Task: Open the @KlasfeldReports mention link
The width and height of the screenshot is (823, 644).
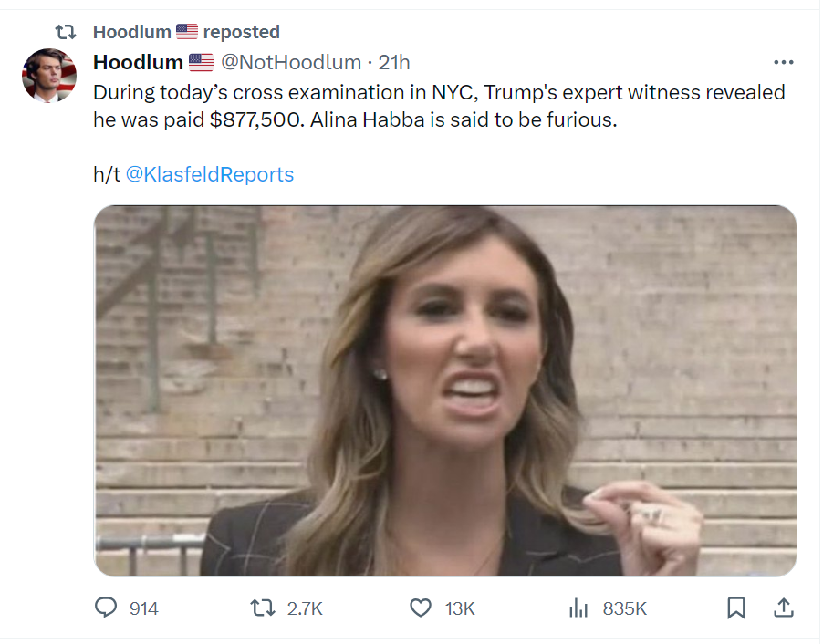Action: point(210,174)
